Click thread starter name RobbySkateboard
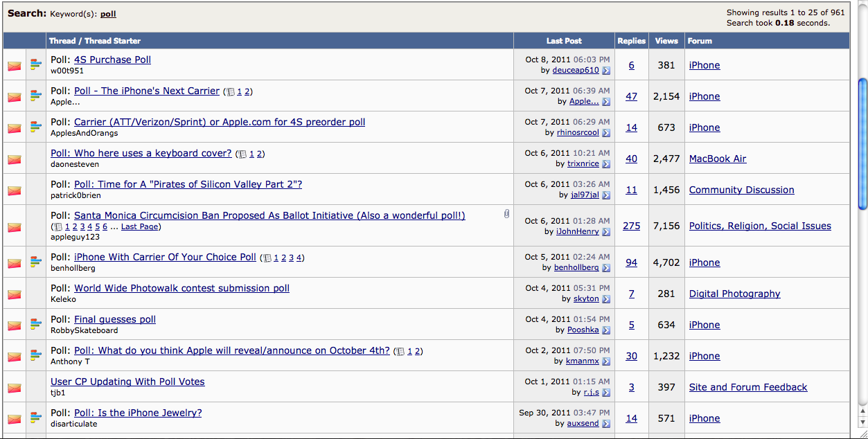The height and width of the screenshot is (439, 868). [x=85, y=330]
